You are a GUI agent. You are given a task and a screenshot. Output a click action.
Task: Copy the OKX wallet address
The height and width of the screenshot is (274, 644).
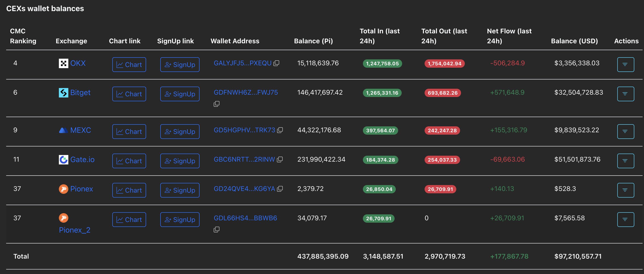pos(277,63)
